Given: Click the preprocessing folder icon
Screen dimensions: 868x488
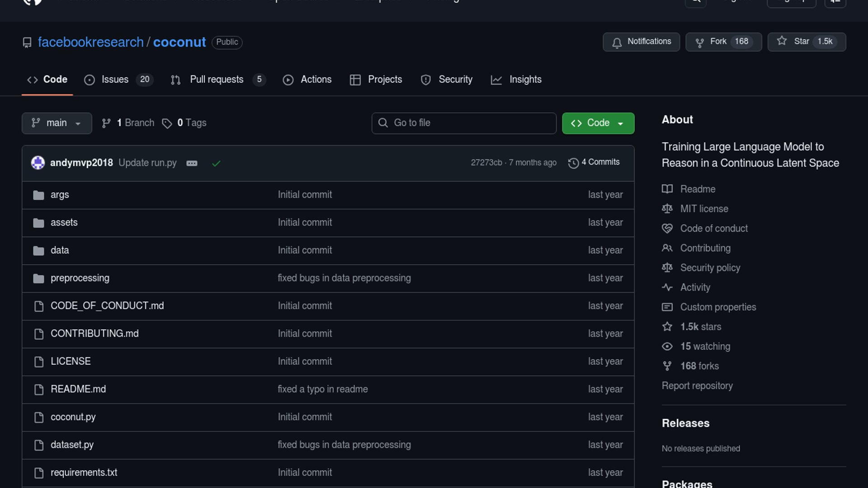Looking at the screenshot, I should pos(38,278).
